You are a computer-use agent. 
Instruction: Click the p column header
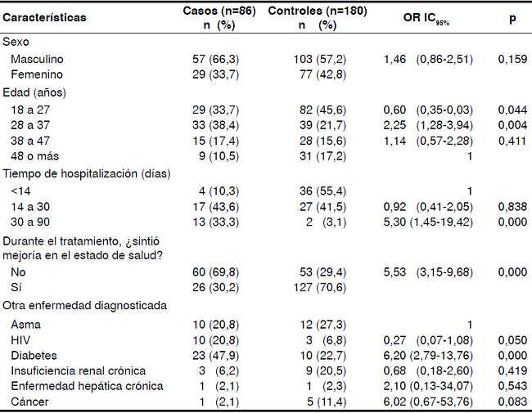click(x=512, y=17)
